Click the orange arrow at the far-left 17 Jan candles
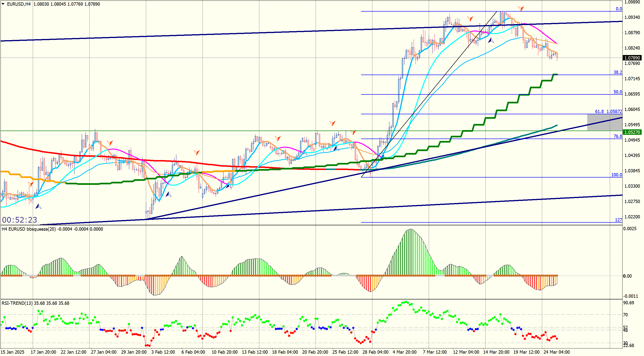 click(30, 184)
